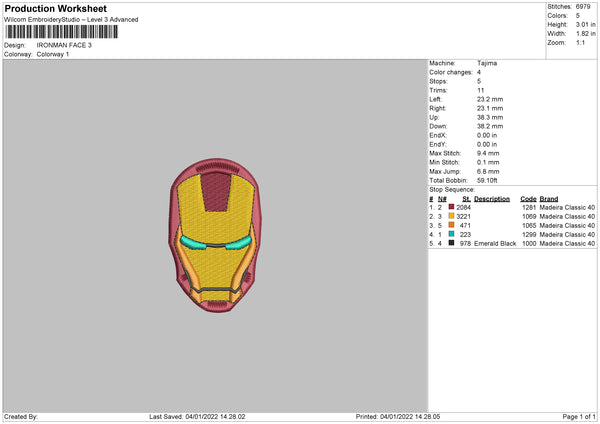Image resolution: width=600 pixels, height=424 pixels.
Task: Click the 'Printed' timestamp in footer
Action: coord(398,417)
